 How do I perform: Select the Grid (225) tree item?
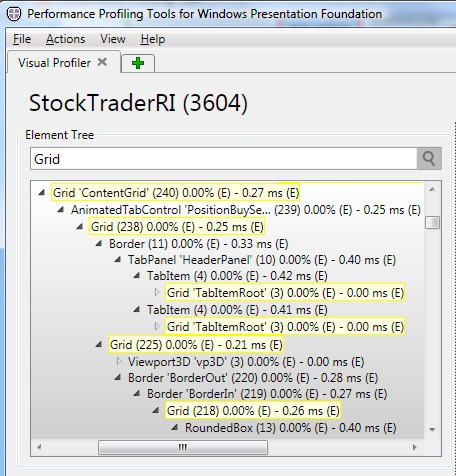196,344
